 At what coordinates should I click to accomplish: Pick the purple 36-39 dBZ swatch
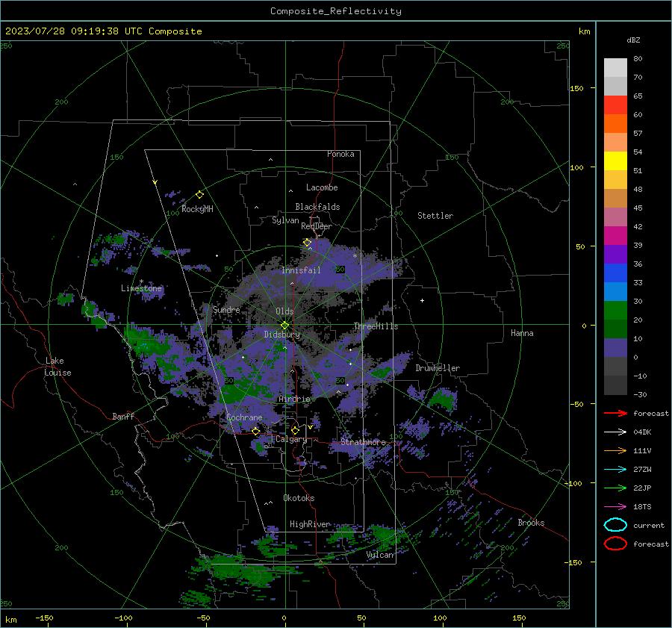(x=615, y=255)
